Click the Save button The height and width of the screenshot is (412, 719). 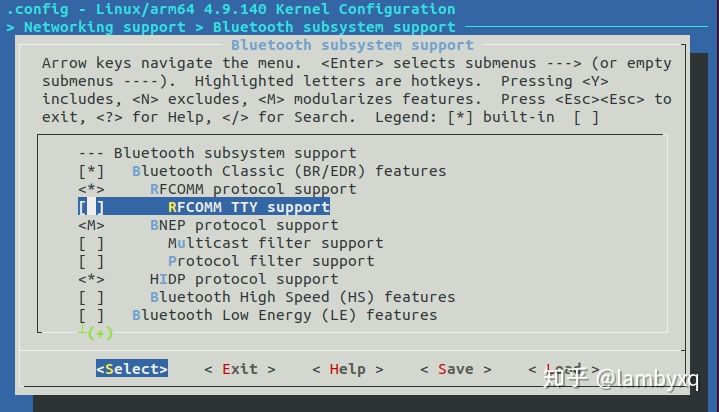[456, 369]
